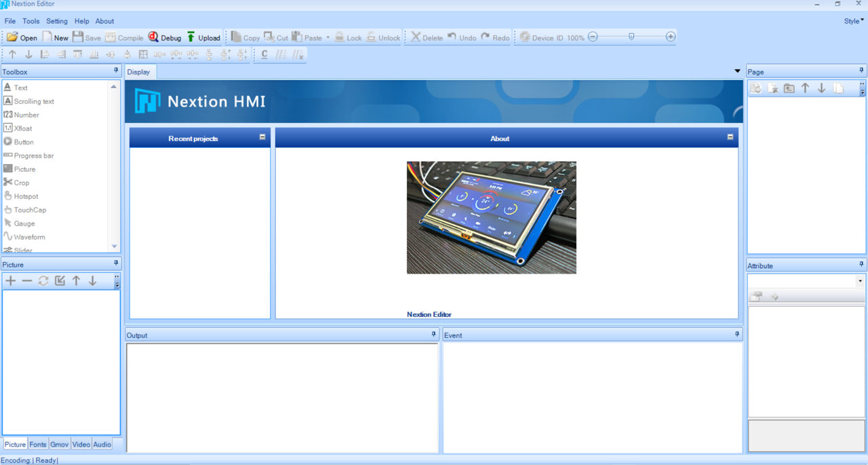Viewport: 868px width, 465px height.
Task: Click the Delete toolbar button
Action: point(427,37)
